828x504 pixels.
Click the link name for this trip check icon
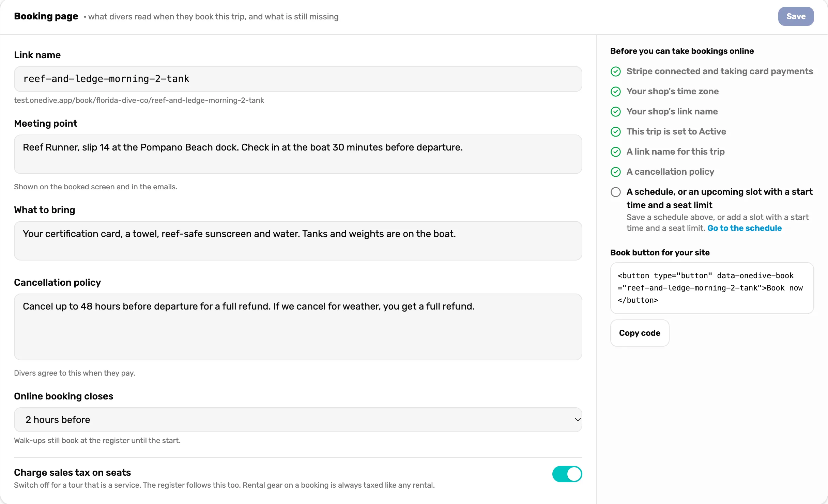tap(615, 152)
